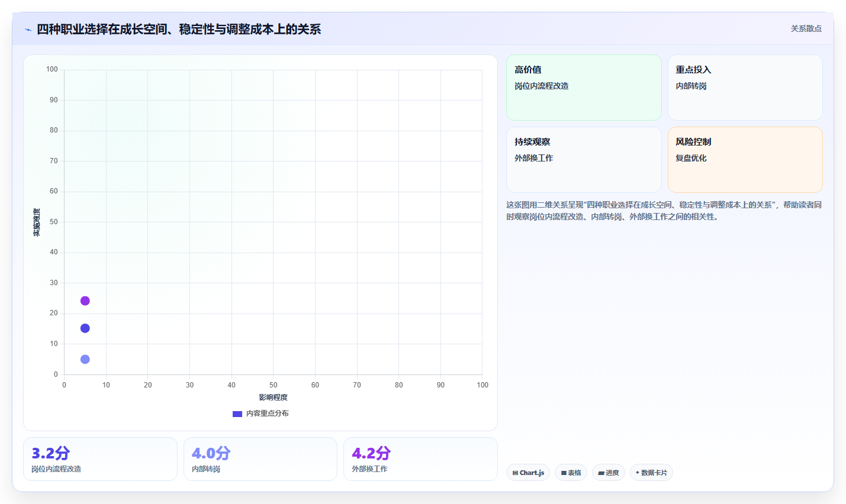Click the 表格 tag chip

(x=571, y=473)
